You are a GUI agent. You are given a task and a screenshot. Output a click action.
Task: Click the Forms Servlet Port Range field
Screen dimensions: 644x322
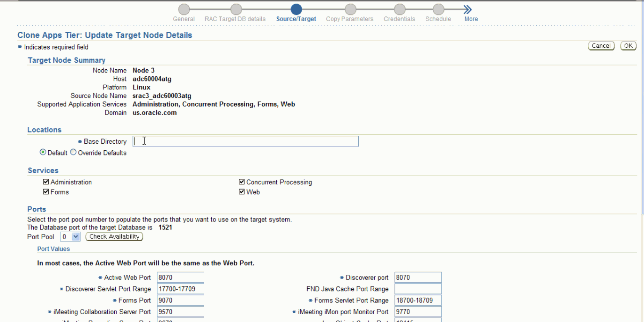(418, 300)
